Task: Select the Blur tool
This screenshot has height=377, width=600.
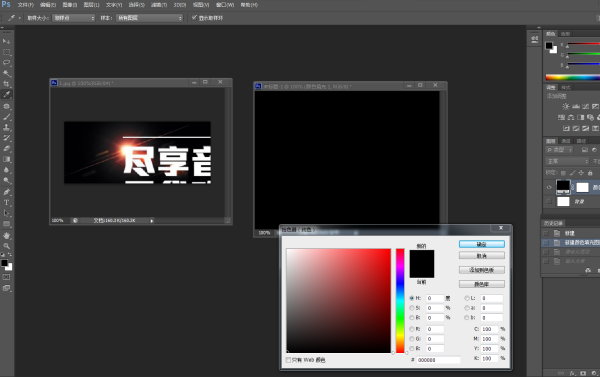Action: [7, 170]
